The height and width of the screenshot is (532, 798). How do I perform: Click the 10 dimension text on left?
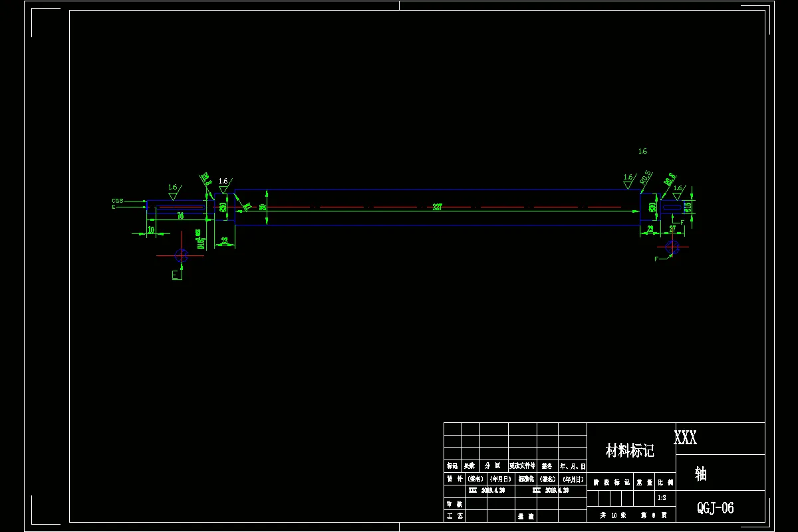151,229
